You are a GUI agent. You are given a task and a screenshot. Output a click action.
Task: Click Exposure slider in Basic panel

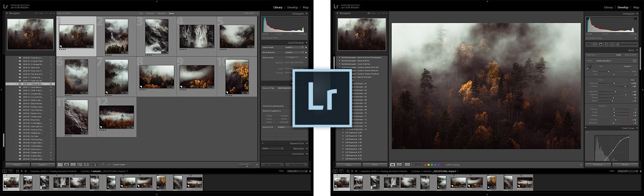tap(614, 83)
